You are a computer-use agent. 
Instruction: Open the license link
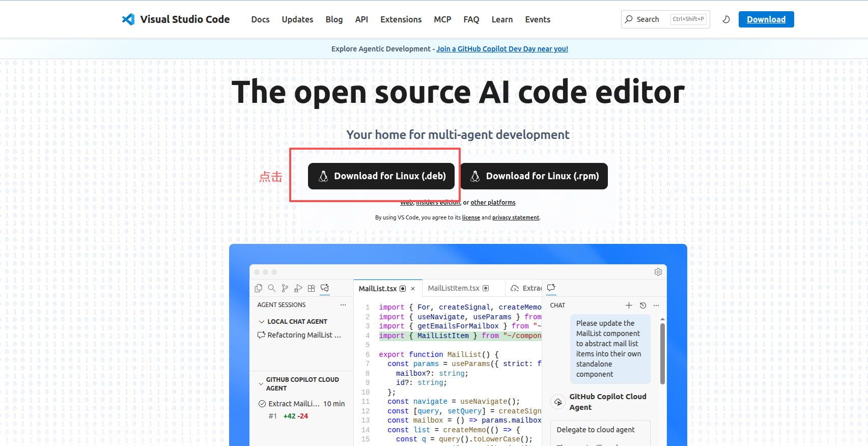point(471,217)
